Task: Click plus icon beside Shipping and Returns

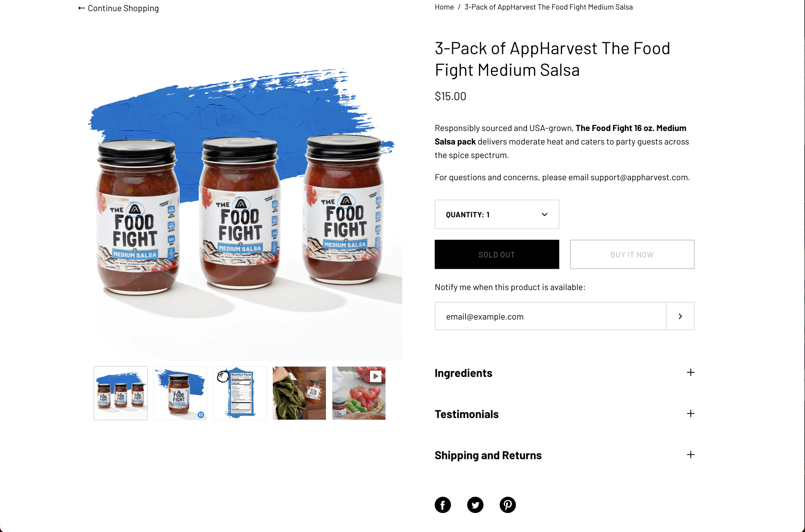Action: pyautogui.click(x=690, y=455)
